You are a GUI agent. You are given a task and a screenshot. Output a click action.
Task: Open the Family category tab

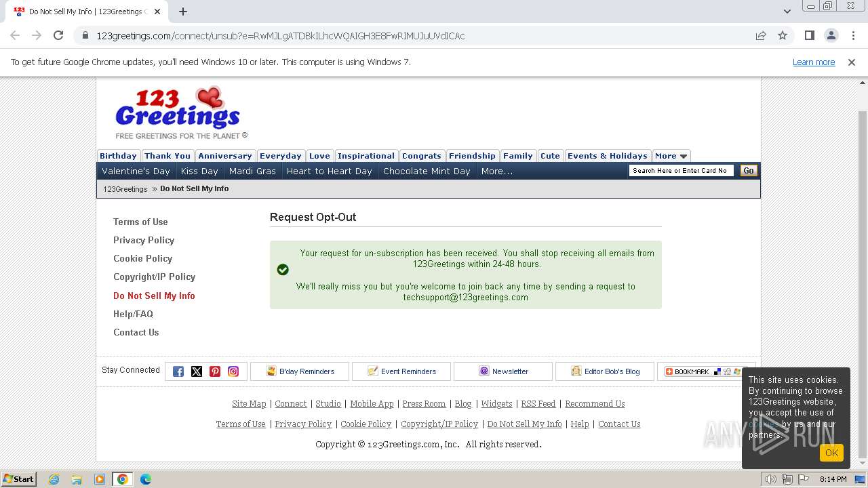click(518, 156)
